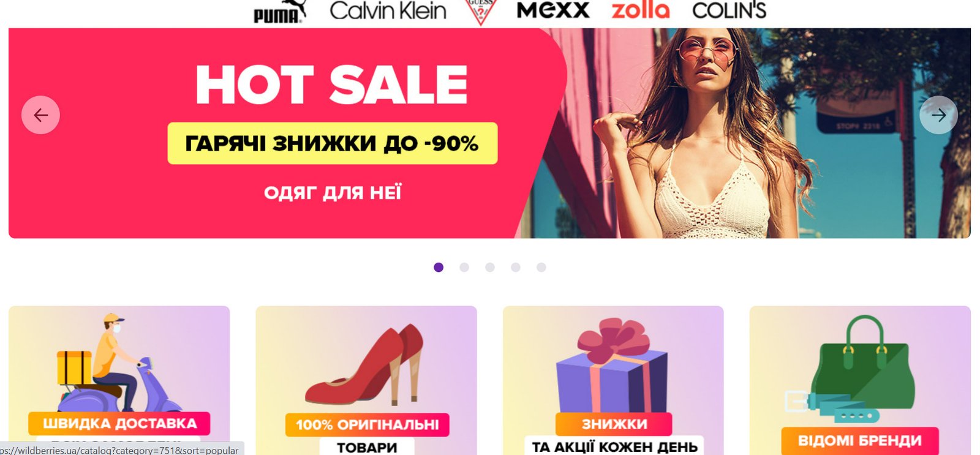Screen dimensions: 980x455
Task: Select the fourth carousel dot
Action: [x=516, y=268]
